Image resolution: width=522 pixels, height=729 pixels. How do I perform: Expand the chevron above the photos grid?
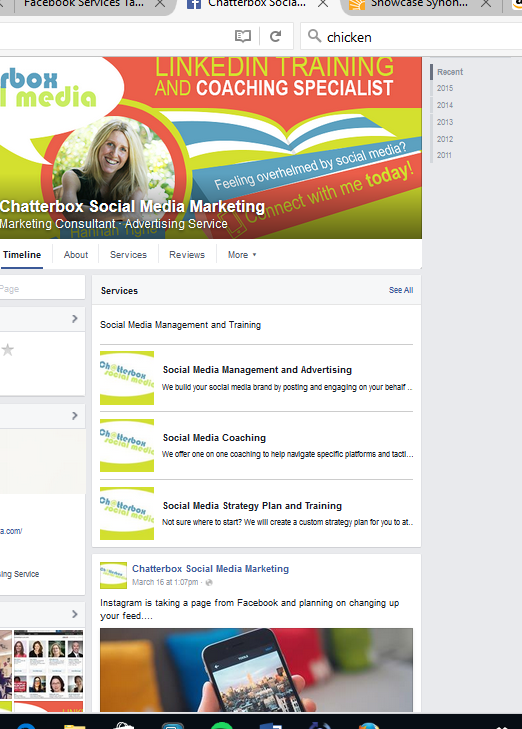point(75,614)
